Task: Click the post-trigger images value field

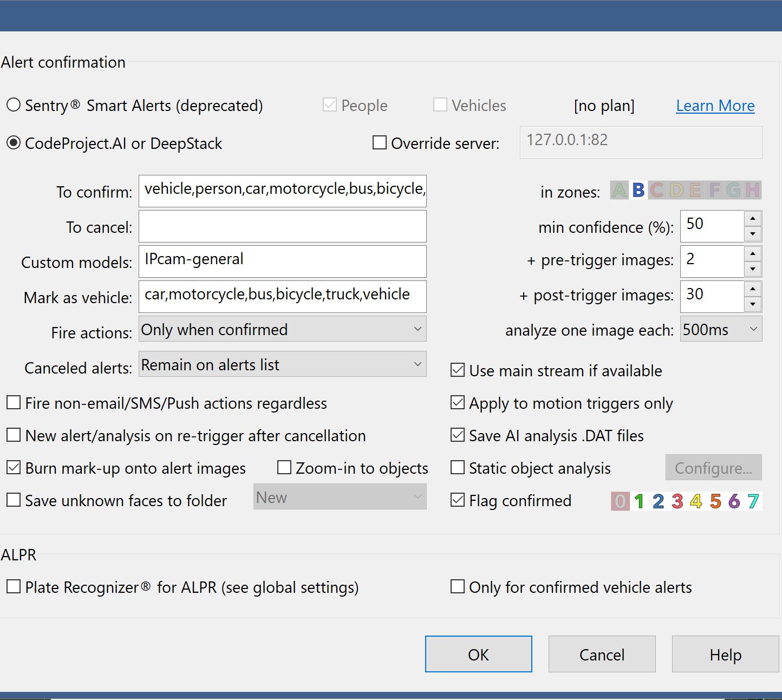Action: (x=712, y=296)
